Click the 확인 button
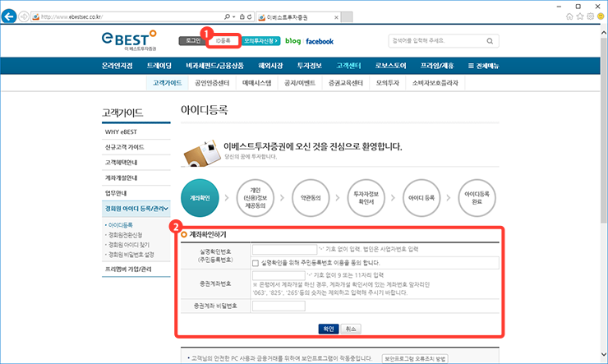Image resolution: width=608 pixels, height=364 pixels. coord(329,329)
